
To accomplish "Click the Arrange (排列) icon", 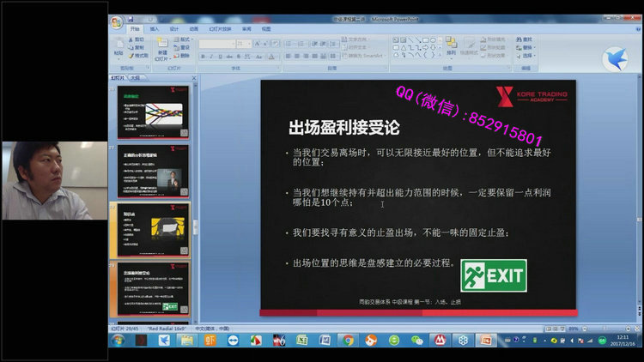I will coord(451,43).
